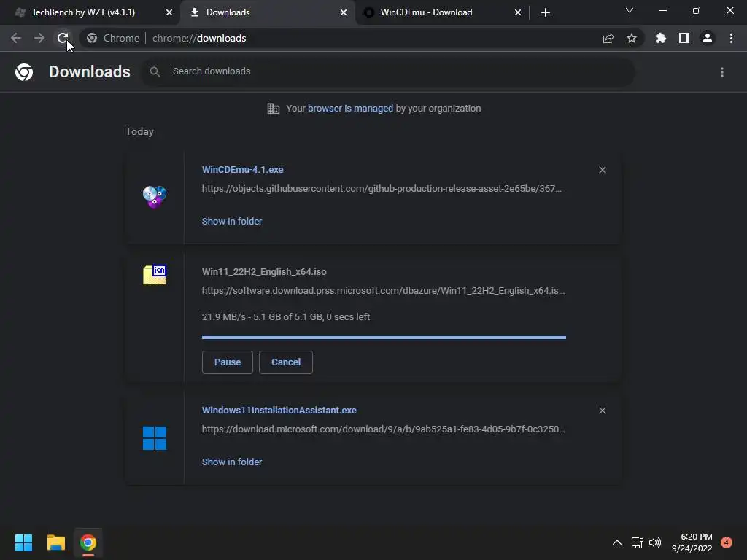Open the tab search dropdown arrow
747x560 pixels.
click(630, 10)
